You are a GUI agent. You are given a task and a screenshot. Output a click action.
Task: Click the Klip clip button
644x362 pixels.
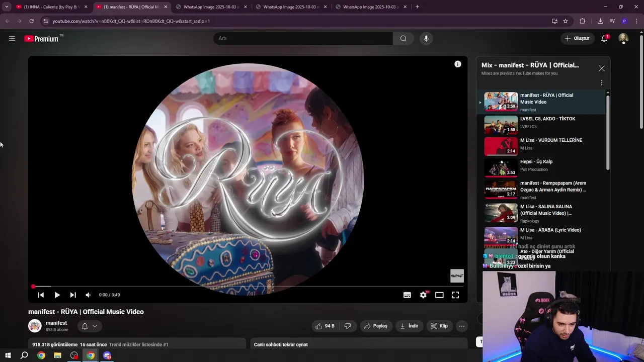(439, 326)
